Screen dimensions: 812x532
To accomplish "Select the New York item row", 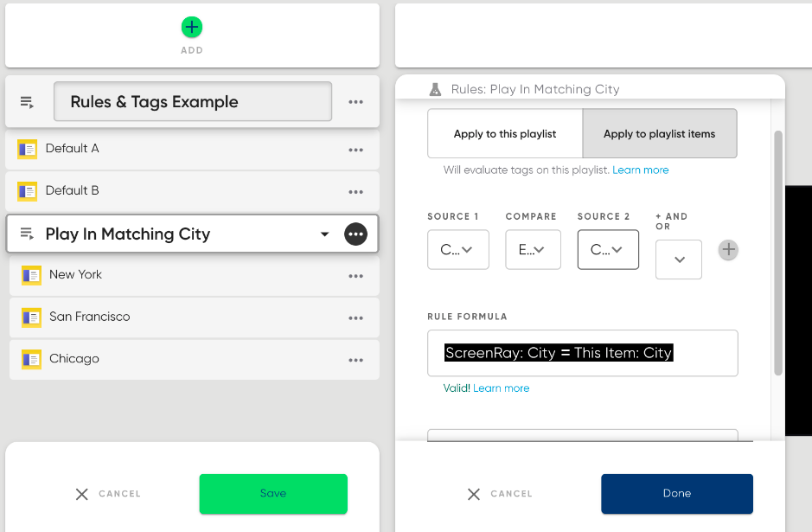I will (195, 276).
